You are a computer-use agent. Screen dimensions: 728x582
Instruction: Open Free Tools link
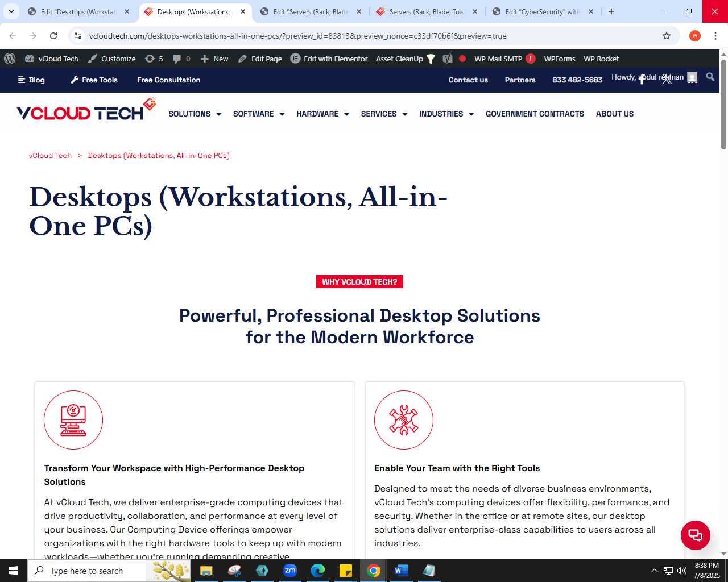(94, 80)
